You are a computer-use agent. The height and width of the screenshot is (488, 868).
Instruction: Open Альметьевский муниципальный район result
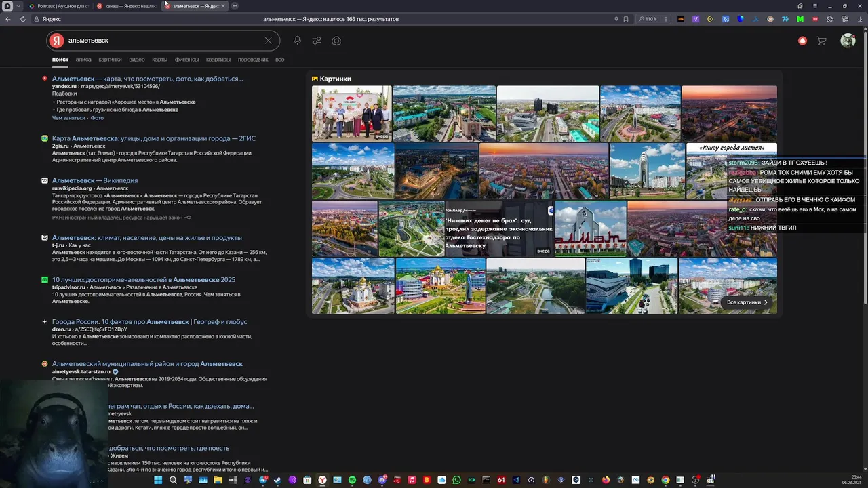tap(147, 364)
